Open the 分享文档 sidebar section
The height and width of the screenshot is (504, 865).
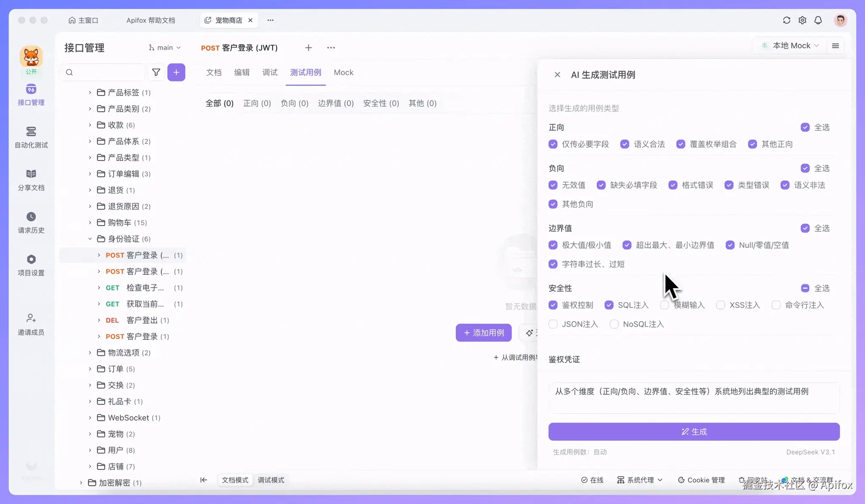(x=31, y=180)
